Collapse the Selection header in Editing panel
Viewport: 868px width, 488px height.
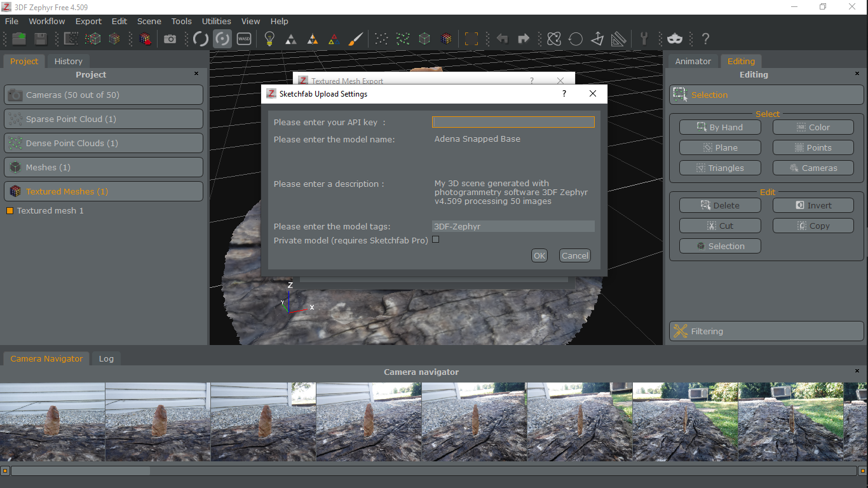[x=766, y=95]
